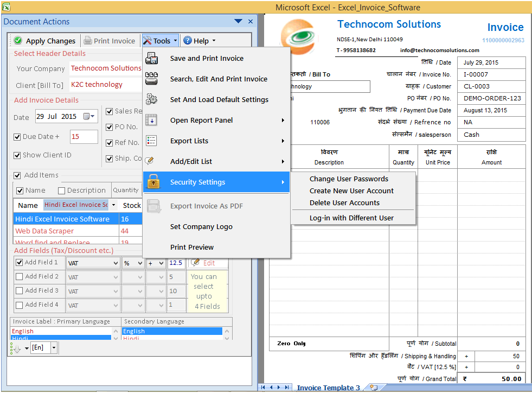
Task: Click the Apply Changes button
Action: pyautogui.click(x=44, y=40)
